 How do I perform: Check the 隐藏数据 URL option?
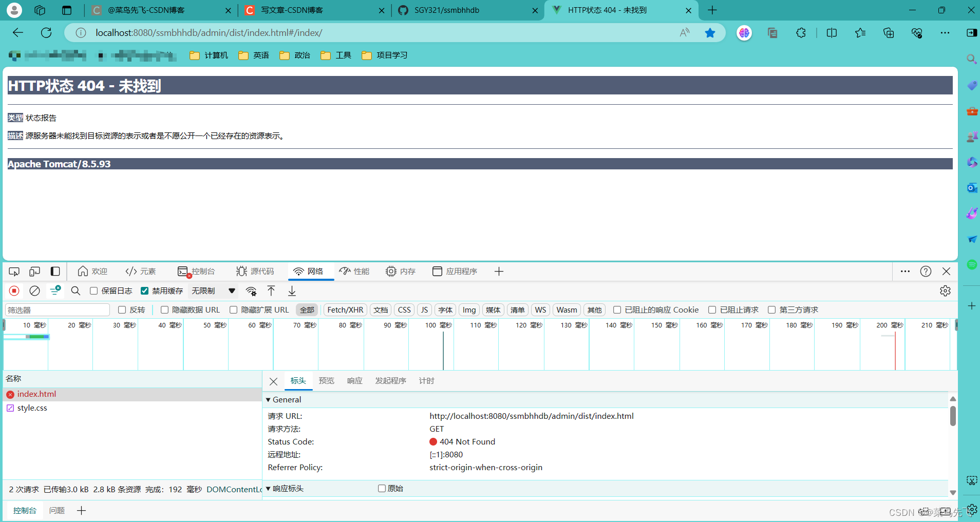(x=164, y=310)
